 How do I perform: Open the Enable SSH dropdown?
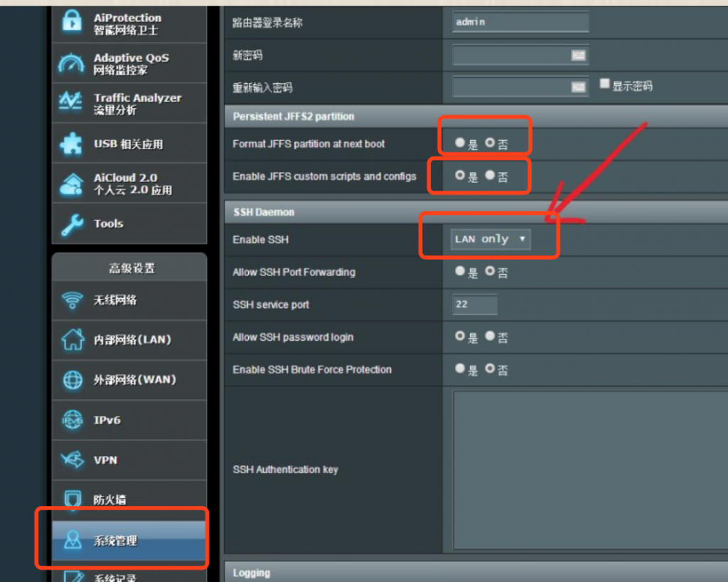[491, 240]
